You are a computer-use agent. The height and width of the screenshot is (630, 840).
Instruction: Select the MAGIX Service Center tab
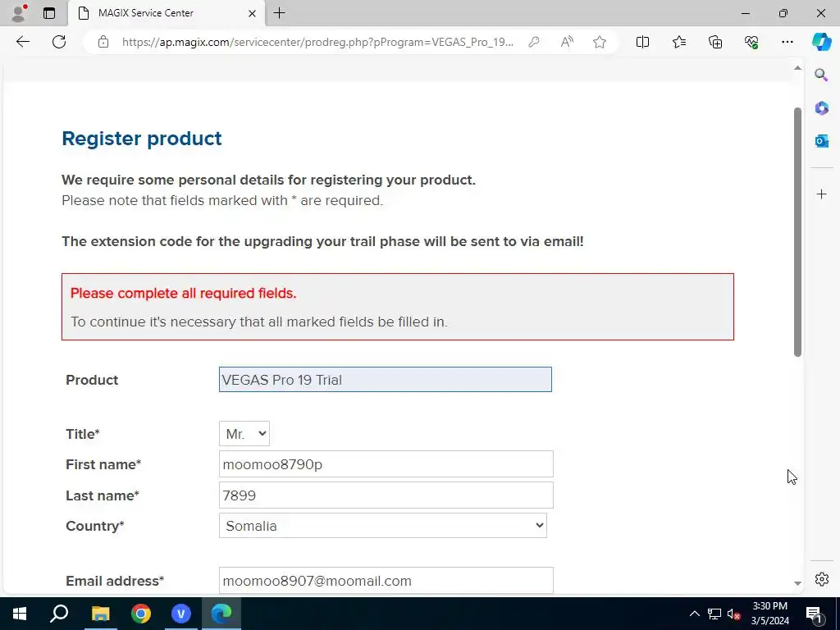click(166, 13)
